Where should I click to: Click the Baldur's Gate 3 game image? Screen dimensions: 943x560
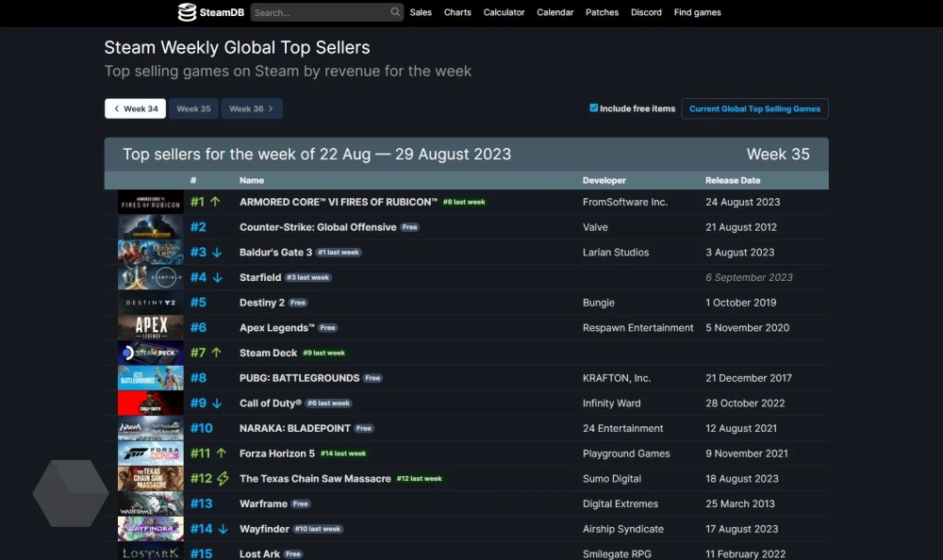coord(150,252)
